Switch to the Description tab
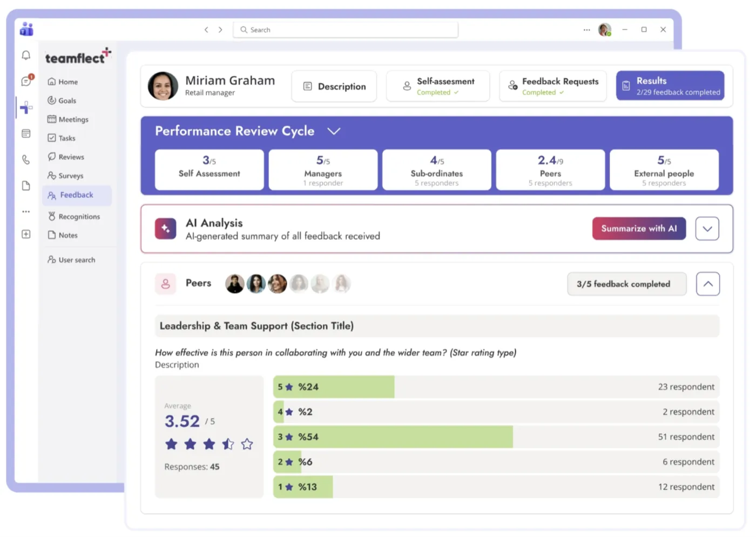 [334, 86]
